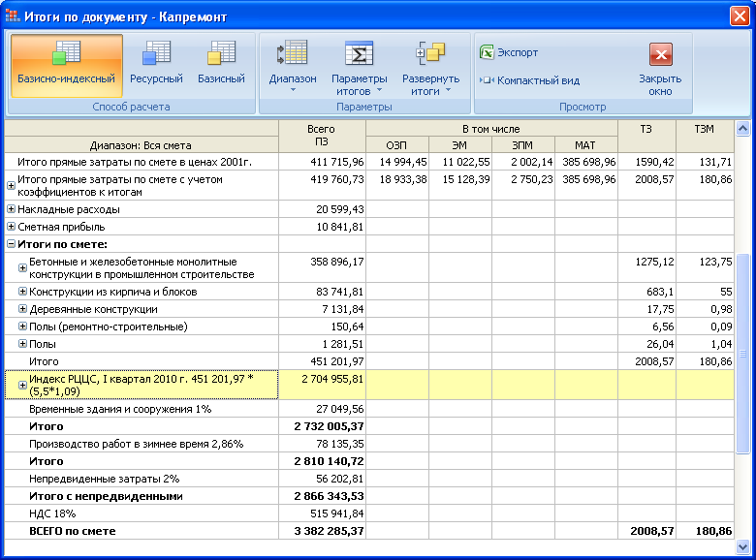Open dropdown arrow under Диапазон
This screenshot has width=756, height=560.
pos(293,90)
